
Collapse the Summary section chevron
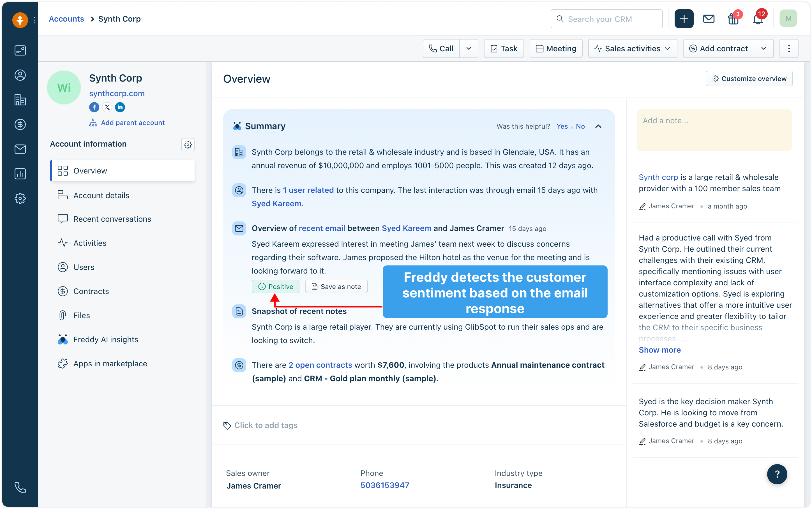click(598, 126)
